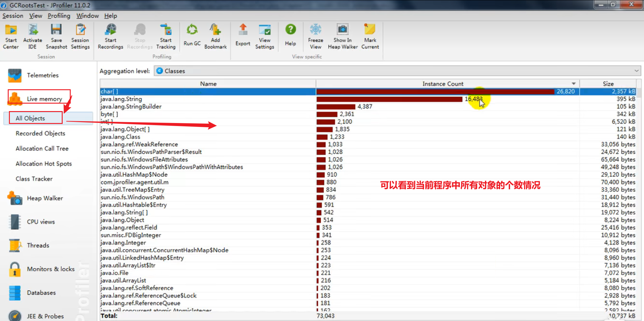Select the java.util.TreeMap$Entry row
The height and width of the screenshot is (321, 644).
(368, 190)
